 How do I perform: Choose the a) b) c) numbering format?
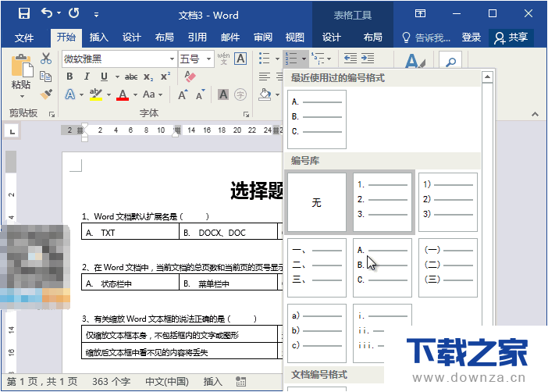[317, 333]
